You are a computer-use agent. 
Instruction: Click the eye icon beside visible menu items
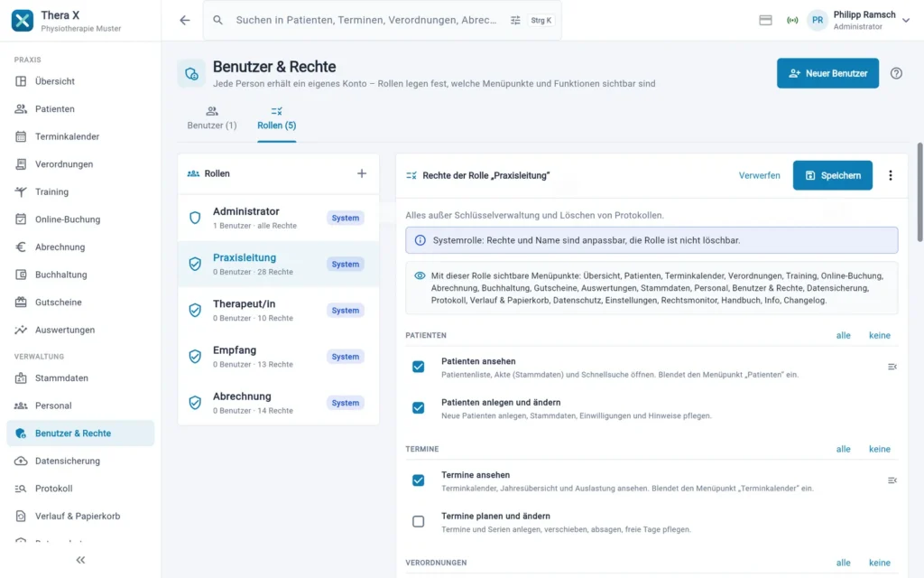pyautogui.click(x=420, y=275)
